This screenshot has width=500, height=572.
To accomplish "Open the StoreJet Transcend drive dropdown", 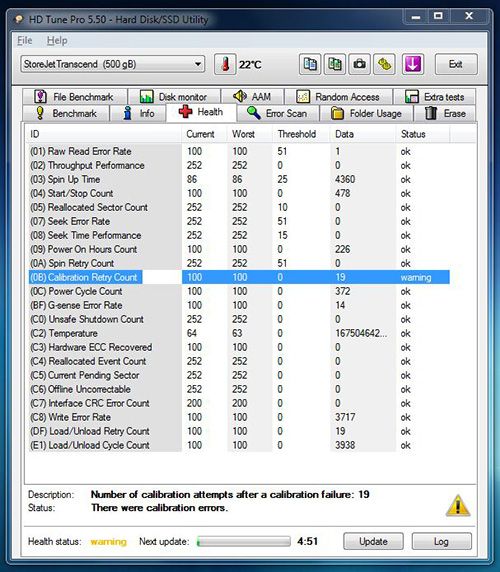I will (112, 65).
